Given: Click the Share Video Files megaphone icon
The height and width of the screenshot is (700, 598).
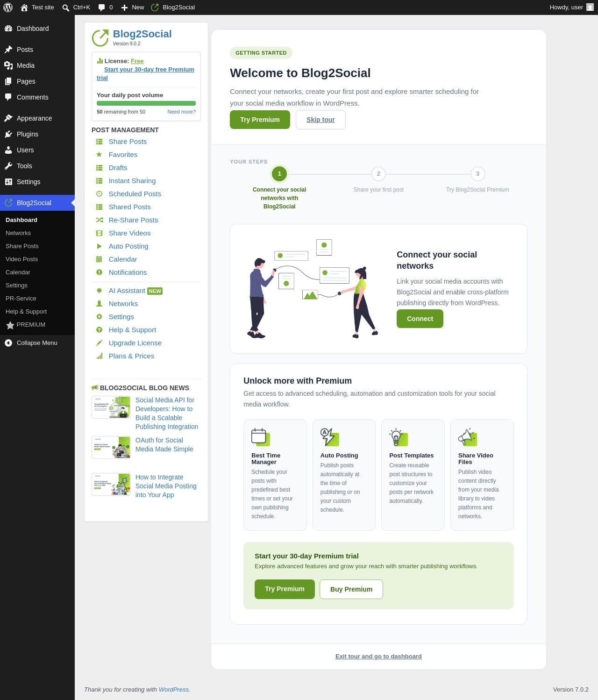Looking at the screenshot, I should (467, 436).
